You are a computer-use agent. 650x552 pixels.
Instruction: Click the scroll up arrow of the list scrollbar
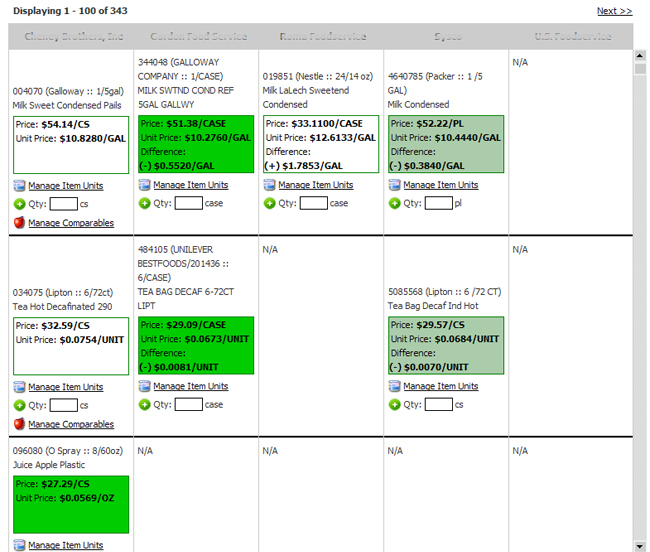[x=640, y=56]
